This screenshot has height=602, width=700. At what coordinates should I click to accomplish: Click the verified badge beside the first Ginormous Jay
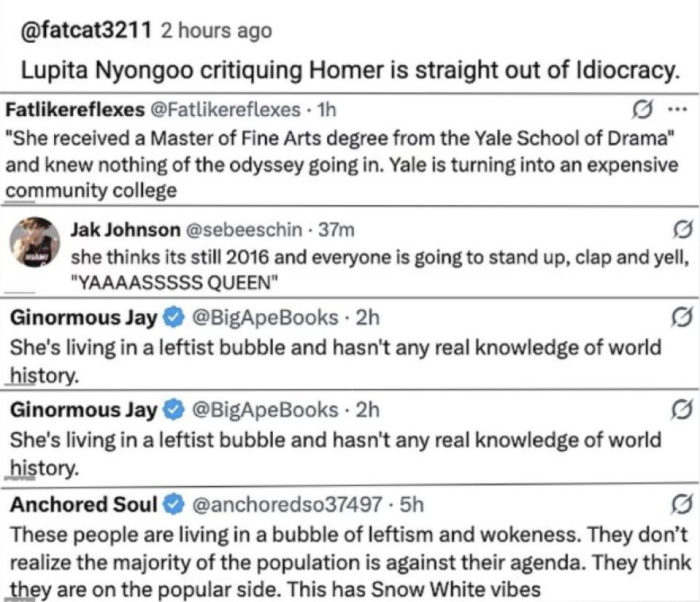point(173,318)
